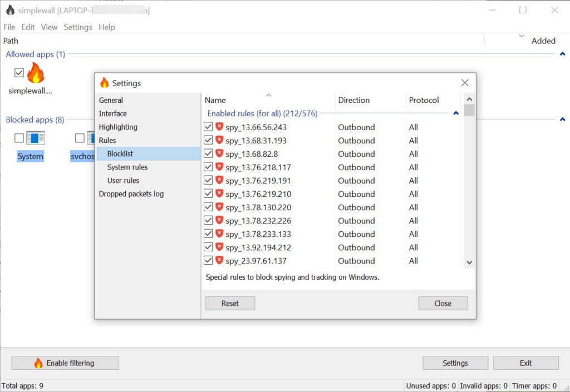Image resolution: width=570 pixels, height=392 pixels.
Task: Uncheck the simplewall allowed app checkbox
Action: click(19, 73)
